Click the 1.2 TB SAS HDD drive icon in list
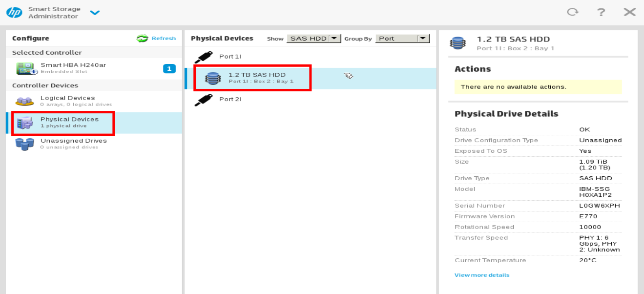This screenshot has width=644, height=294. (x=212, y=79)
